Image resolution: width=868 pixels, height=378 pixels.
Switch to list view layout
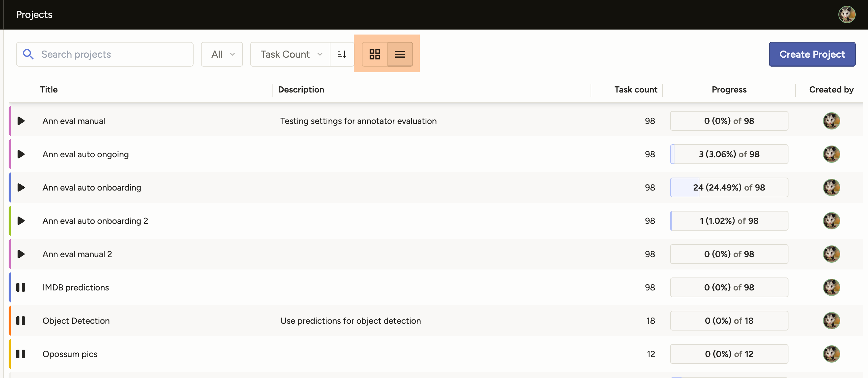[x=400, y=54]
